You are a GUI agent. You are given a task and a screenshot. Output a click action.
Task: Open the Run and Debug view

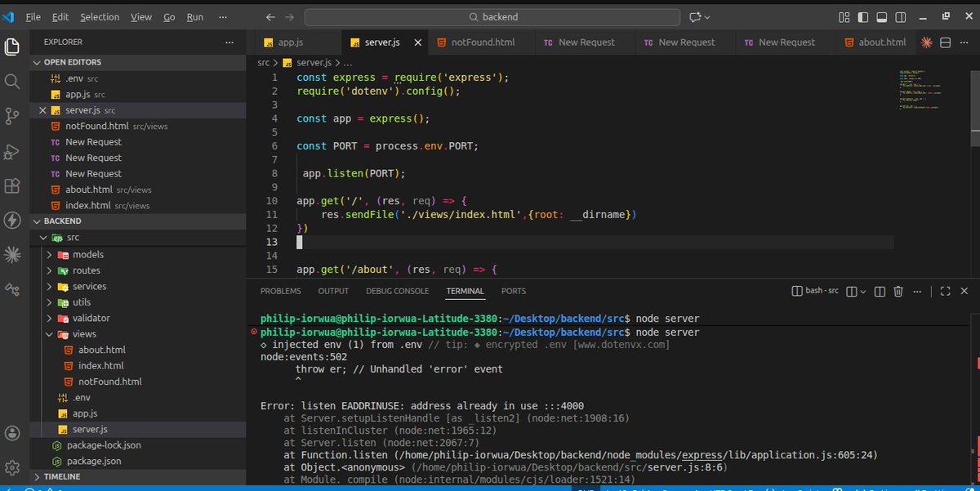coord(12,151)
